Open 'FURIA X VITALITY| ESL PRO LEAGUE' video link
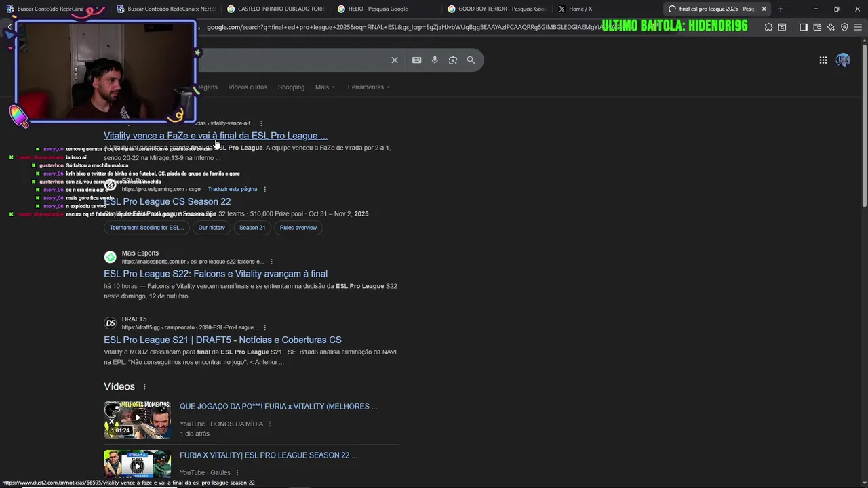 pyautogui.click(x=268, y=455)
